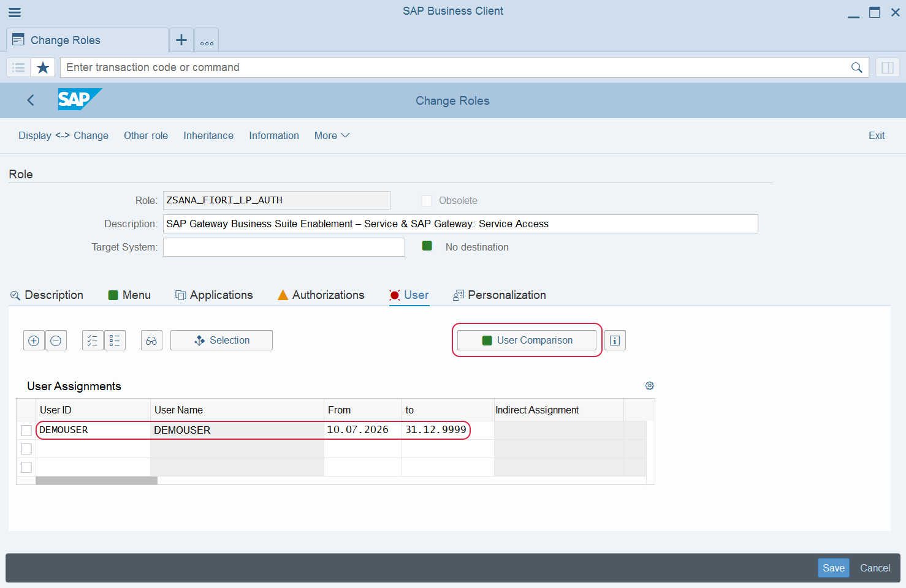This screenshot has height=588, width=906.
Task: Toggle the Obsolete checkbox
Action: (x=427, y=201)
